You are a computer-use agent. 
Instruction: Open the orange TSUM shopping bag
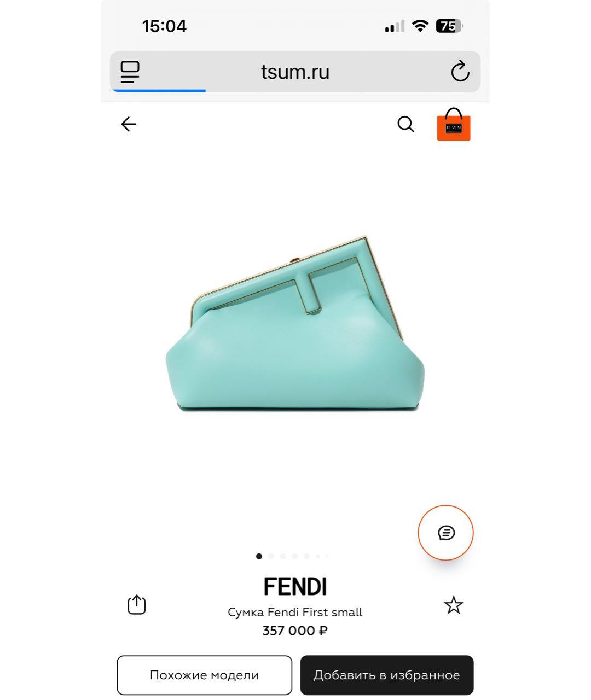454,124
